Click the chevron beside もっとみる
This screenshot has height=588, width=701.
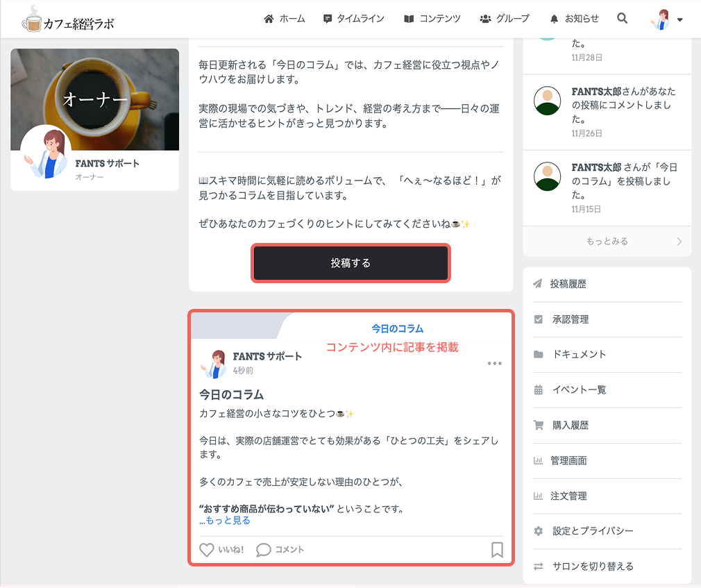point(679,242)
